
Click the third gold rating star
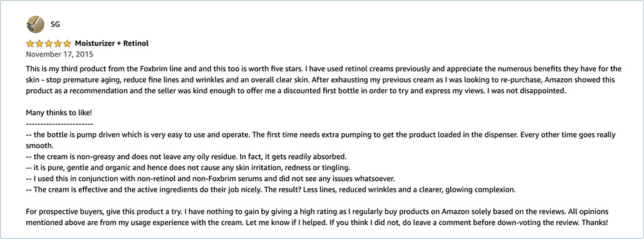[x=49, y=44]
